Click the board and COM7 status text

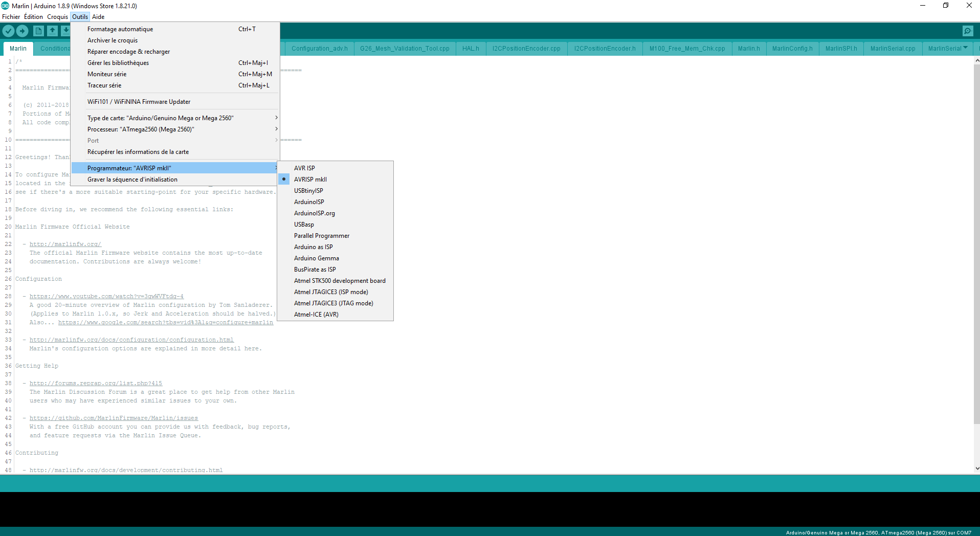878,532
